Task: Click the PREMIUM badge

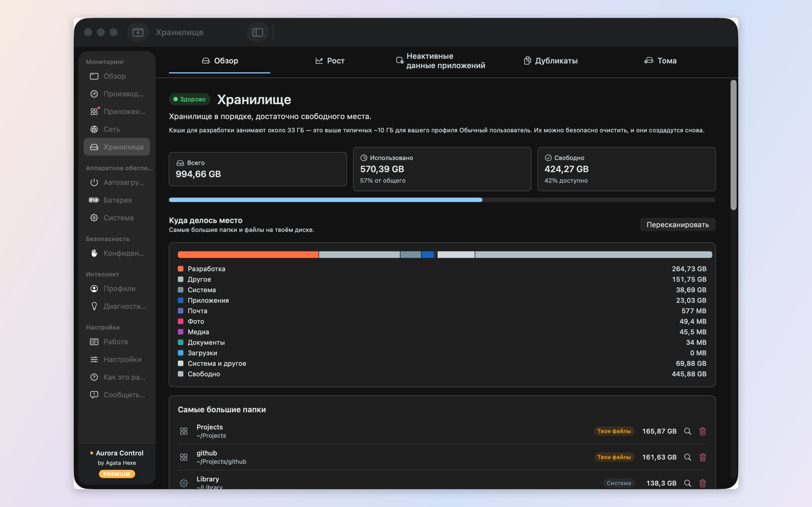Action: click(x=117, y=474)
